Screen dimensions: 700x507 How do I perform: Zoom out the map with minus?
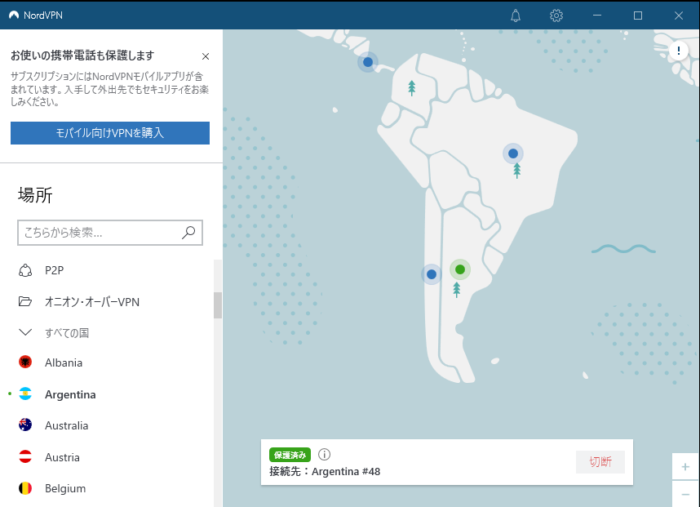(685, 494)
